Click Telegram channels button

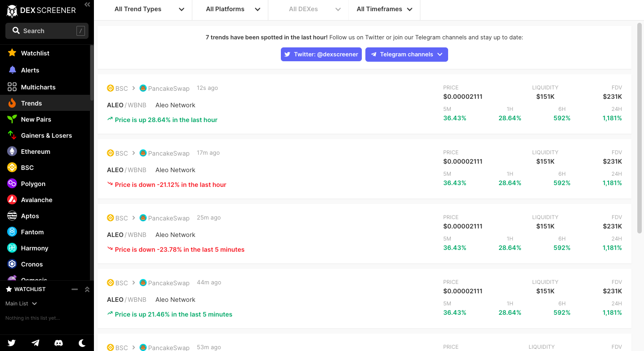[x=407, y=54]
